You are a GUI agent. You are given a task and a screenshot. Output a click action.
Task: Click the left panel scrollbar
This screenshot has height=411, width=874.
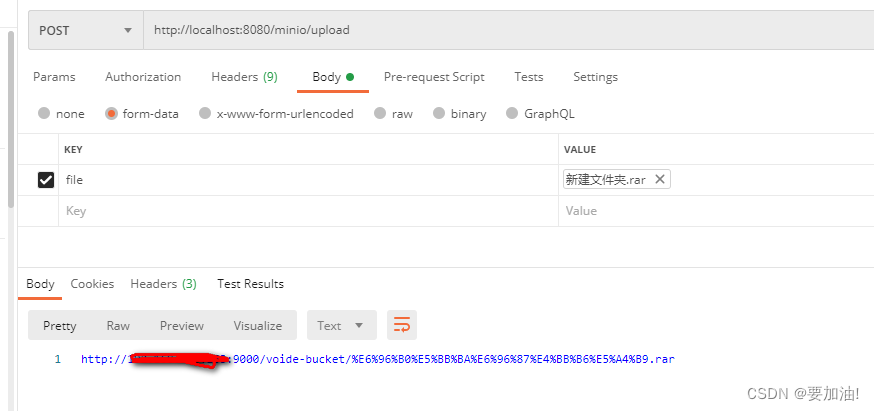(11, 120)
